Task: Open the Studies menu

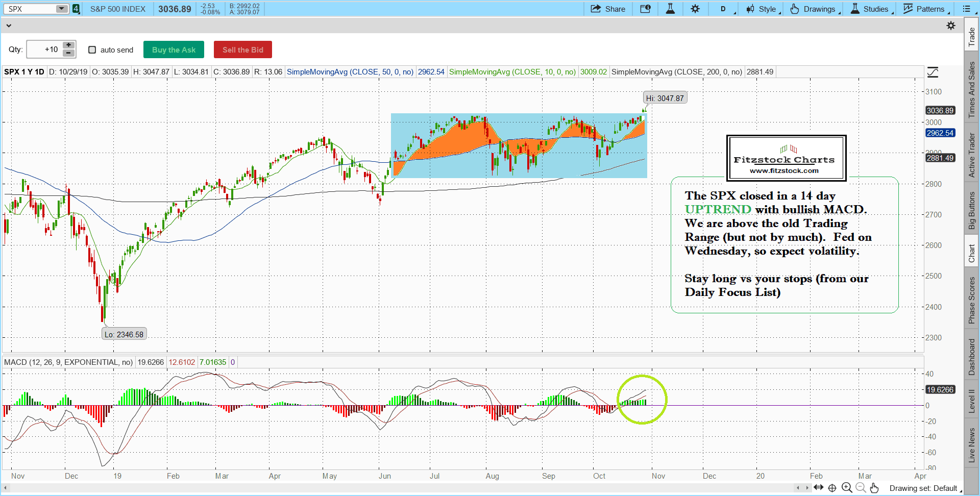Action: pos(871,9)
